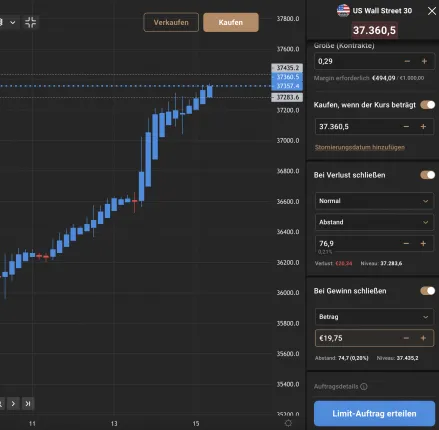
Task: Click the US flag instrument icon
Action: [343, 11]
